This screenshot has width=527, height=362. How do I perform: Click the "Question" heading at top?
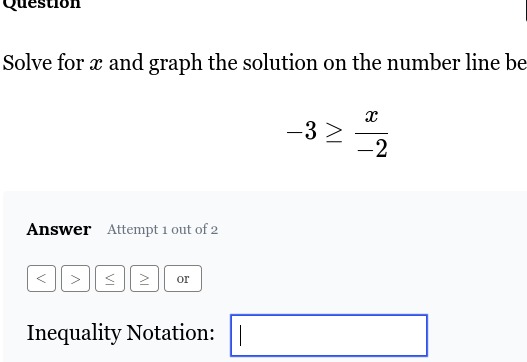click(x=42, y=4)
